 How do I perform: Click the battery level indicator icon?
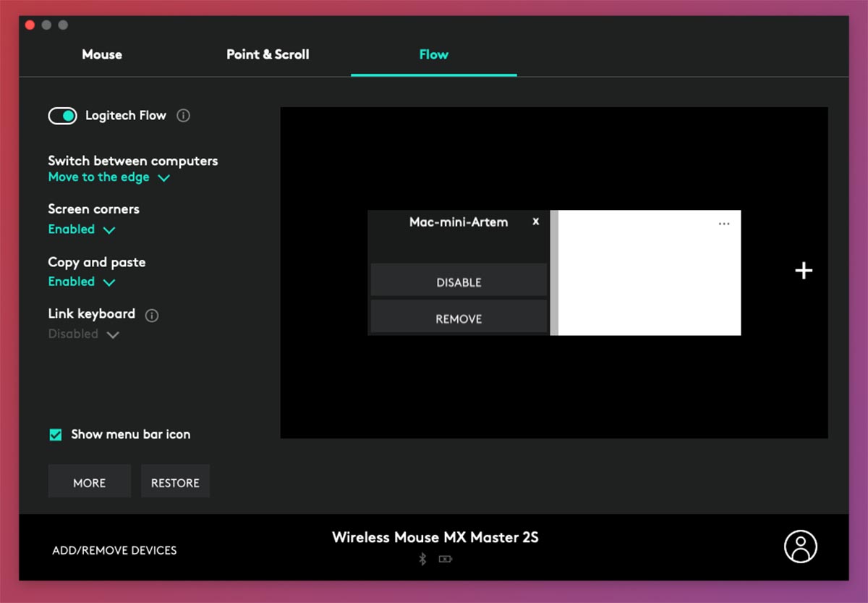coord(446,559)
